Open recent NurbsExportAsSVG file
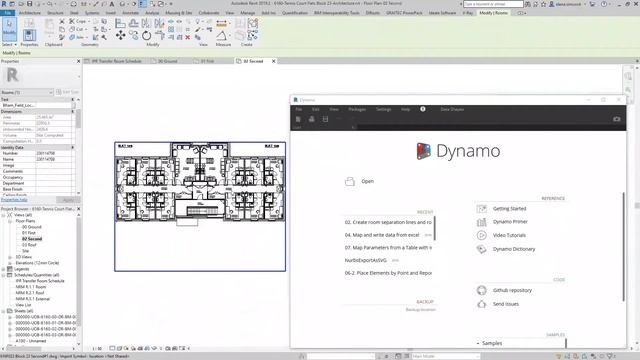This screenshot has width=640, height=360. coord(366,260)
